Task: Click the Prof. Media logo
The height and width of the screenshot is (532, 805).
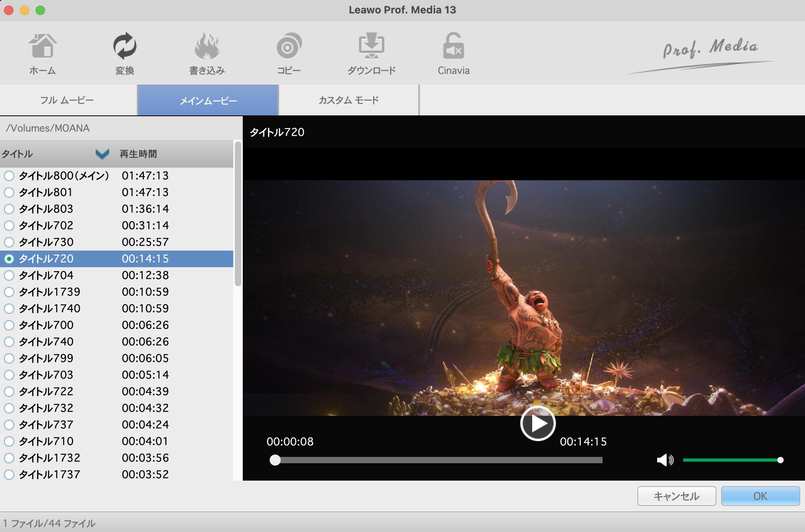Action: tap(702, 55)
